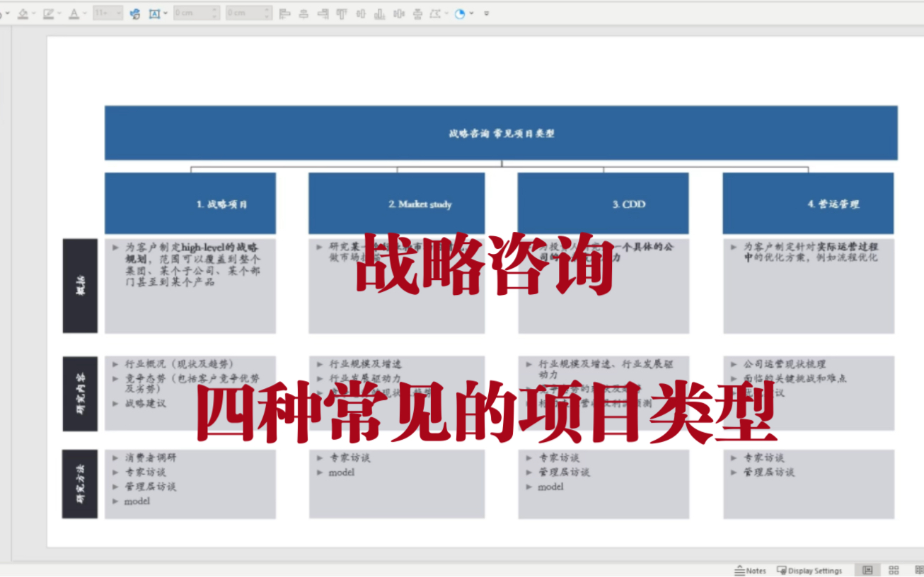Open the Rotate options dropdown arrow

(446, 13)
